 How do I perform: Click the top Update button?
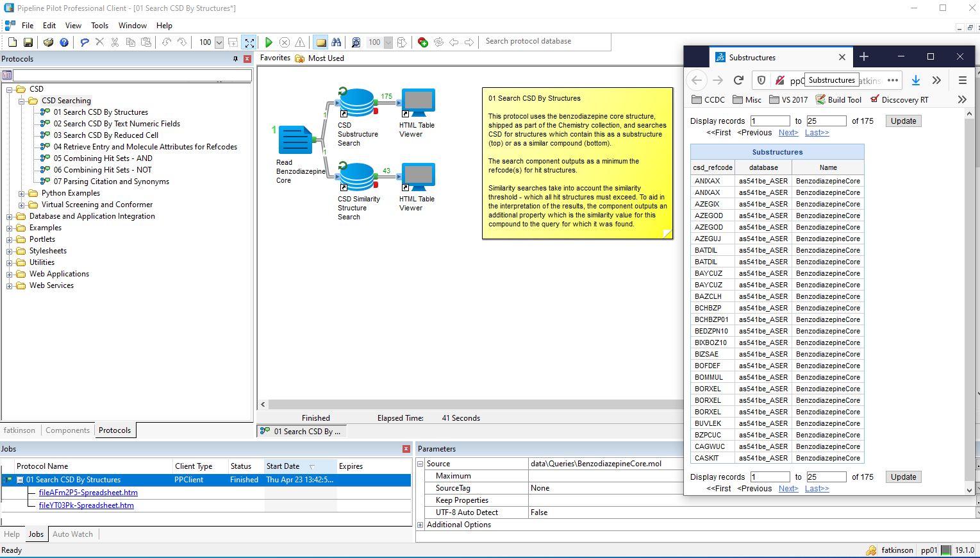tap(903, 121)
